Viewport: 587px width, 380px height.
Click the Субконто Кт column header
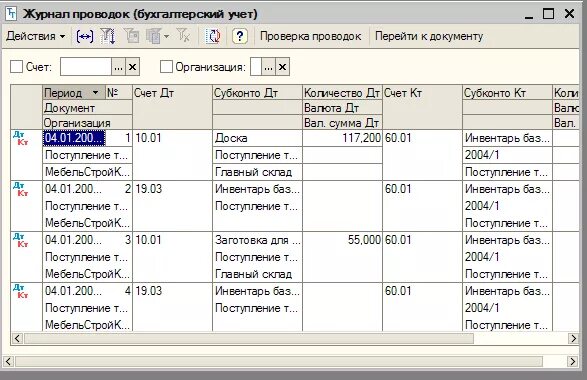click(x=507, y=92)
